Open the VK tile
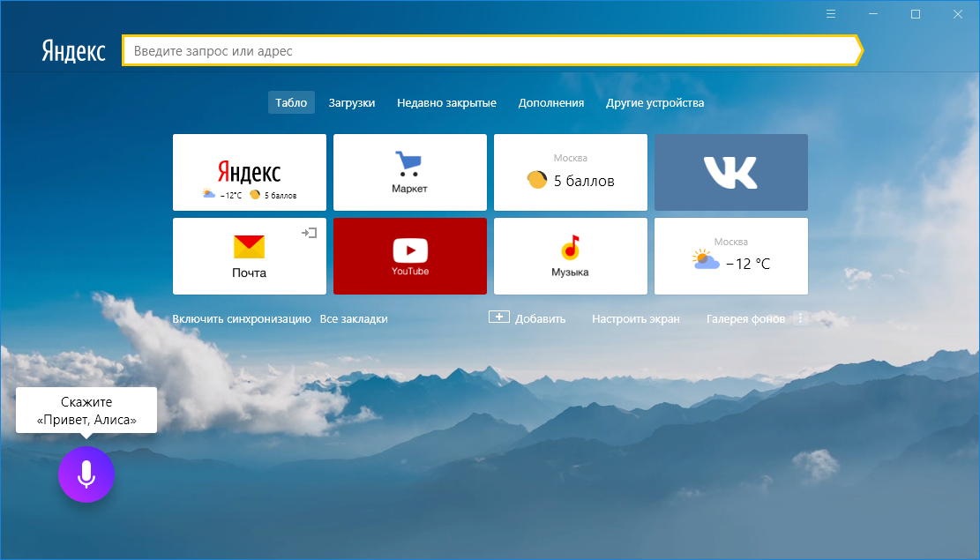This screenshot has width=980, height=560. coord(730,172)
